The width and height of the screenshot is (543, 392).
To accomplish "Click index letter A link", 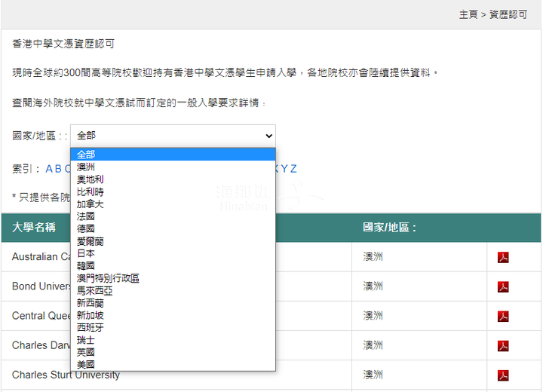I will tap(49, 169).
